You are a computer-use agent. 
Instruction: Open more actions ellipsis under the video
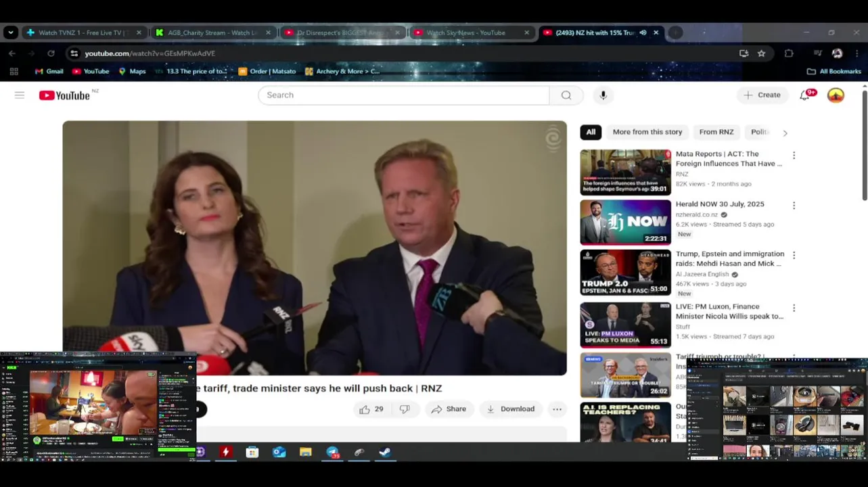pos(557,409)
